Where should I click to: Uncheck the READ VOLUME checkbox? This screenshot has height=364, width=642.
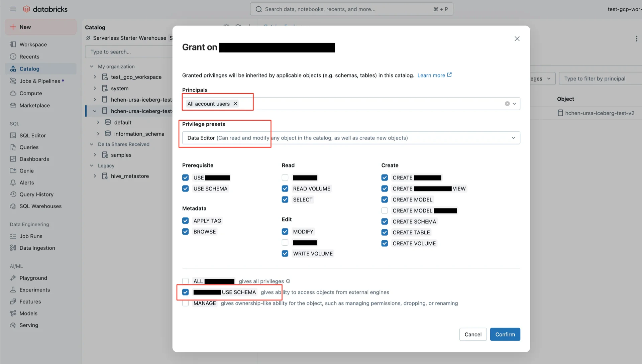pyautogui.click(x=285, y=189)
